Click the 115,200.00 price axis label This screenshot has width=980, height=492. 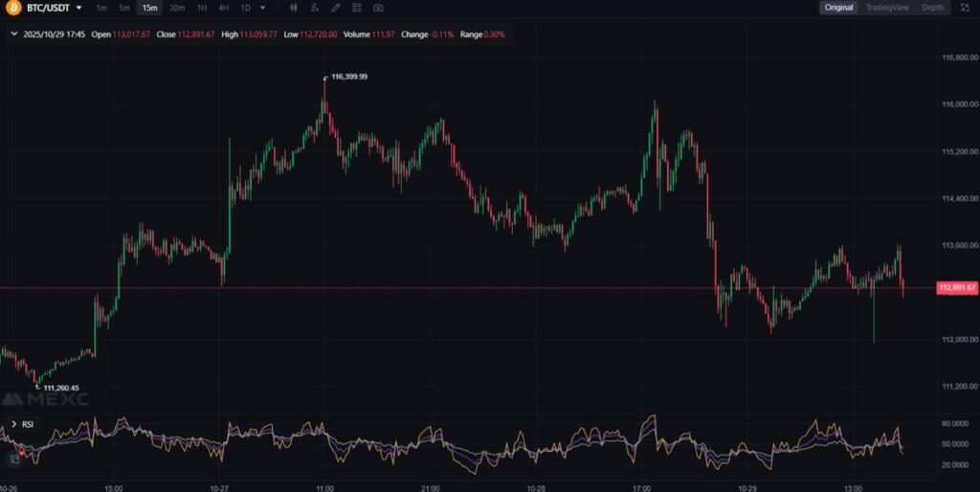(959, 151)
